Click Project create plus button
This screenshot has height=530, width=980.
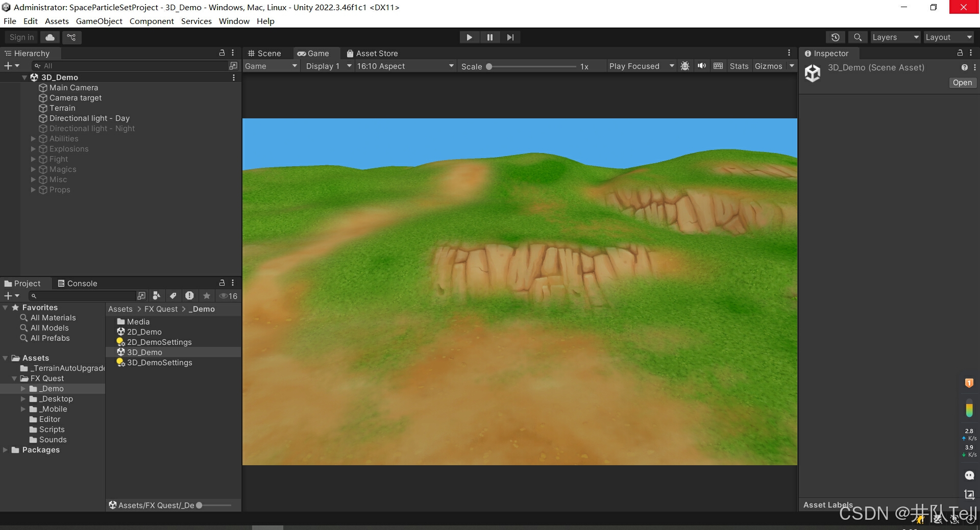pos(11,296)
